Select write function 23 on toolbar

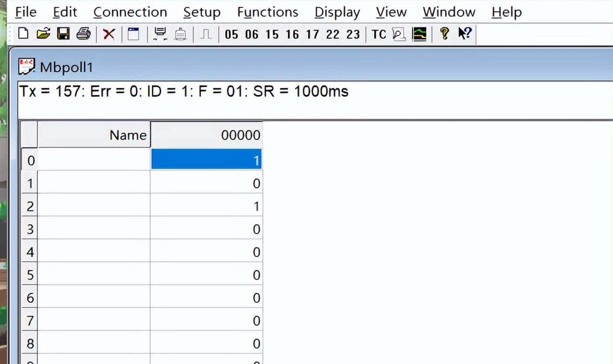[x=352, y=34]
